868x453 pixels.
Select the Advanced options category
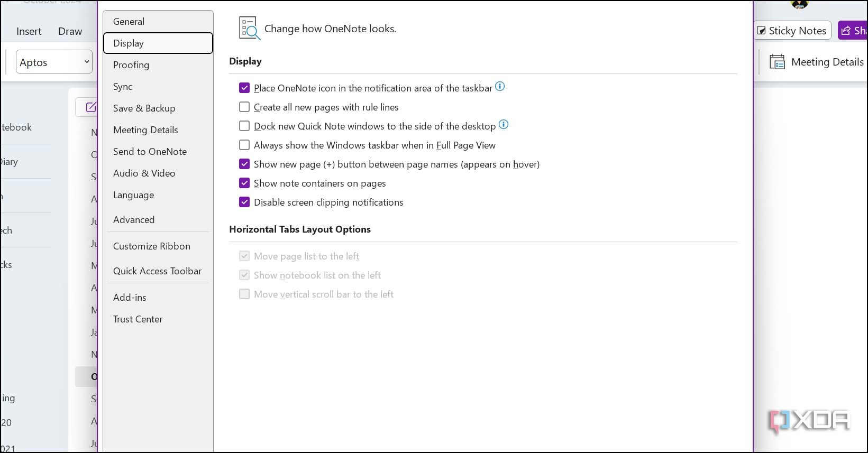pos(134,220)
